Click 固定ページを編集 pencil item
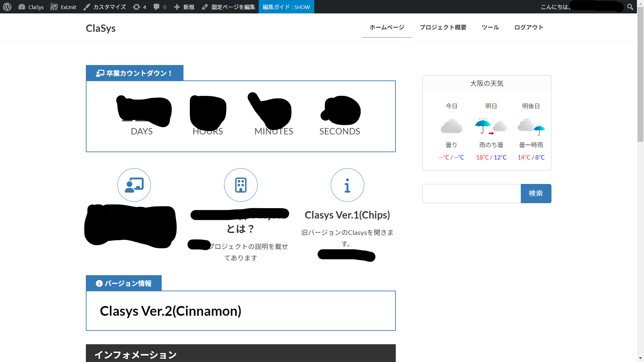 pos(228,7)
